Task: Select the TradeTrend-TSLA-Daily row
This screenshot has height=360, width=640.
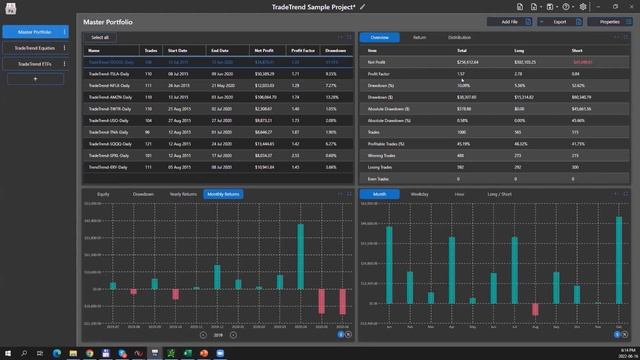Action: tap(218, 74)
